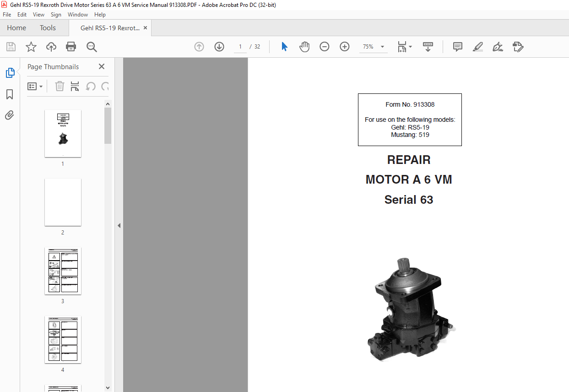Click the read mode keyboard-arrow icon
Image resolution: width=569 pixels, height=392 pixels.
[428, 47]
